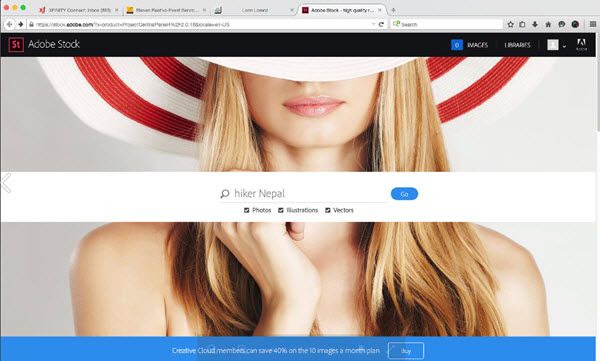The width and height of the screenshot is (600, 361).
Task: Show previous hero image with left arrow
Action: (x=7, y=183)
